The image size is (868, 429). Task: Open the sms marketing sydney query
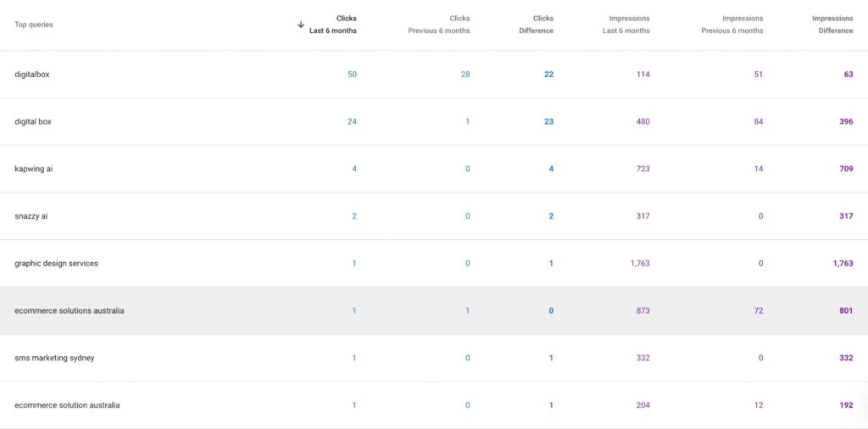click(54, 358)
